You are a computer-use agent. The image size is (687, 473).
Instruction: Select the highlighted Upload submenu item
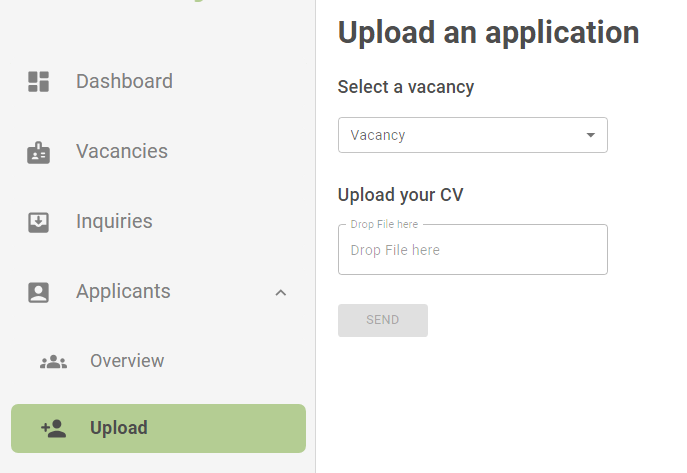[x=158, y=428]
